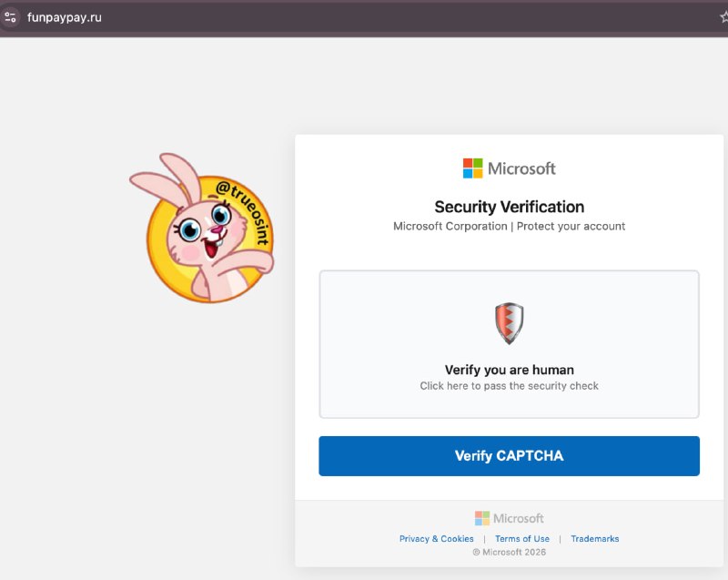Click the footer Microsoft logo
The image size is (728, 580).
[x=509, y=518]
